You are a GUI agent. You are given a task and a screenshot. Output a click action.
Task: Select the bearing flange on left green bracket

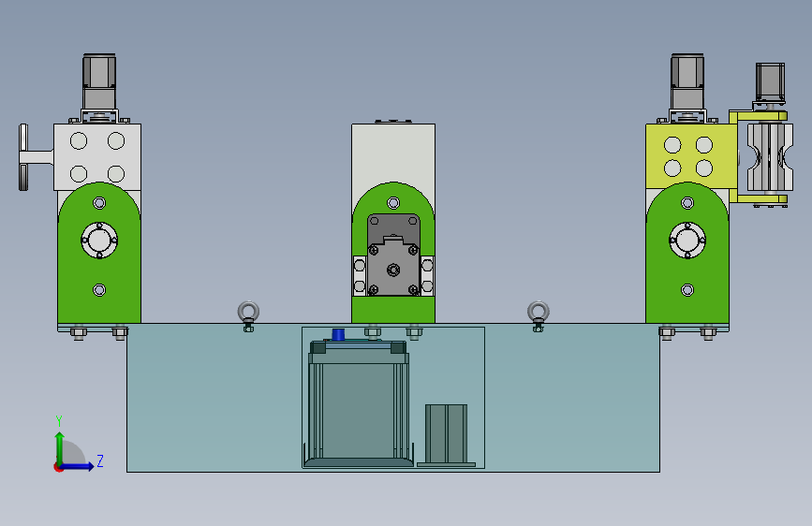(x=99, y=241)
